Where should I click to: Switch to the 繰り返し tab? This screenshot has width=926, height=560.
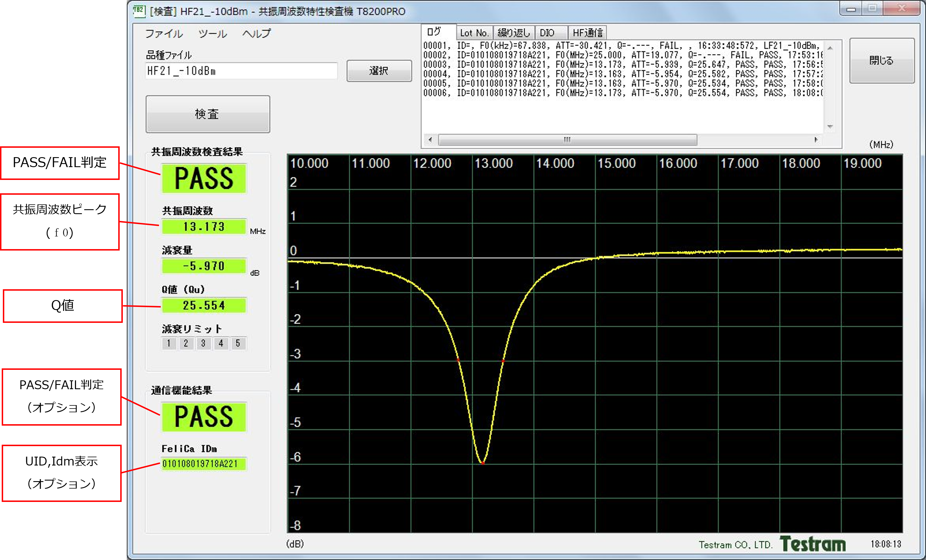click(x=513, y=33)
